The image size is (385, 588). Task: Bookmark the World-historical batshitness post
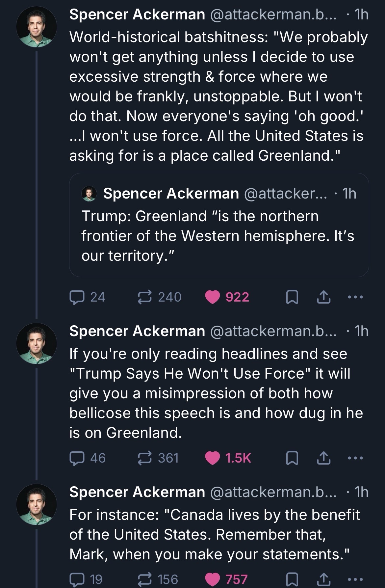point(292,297)
